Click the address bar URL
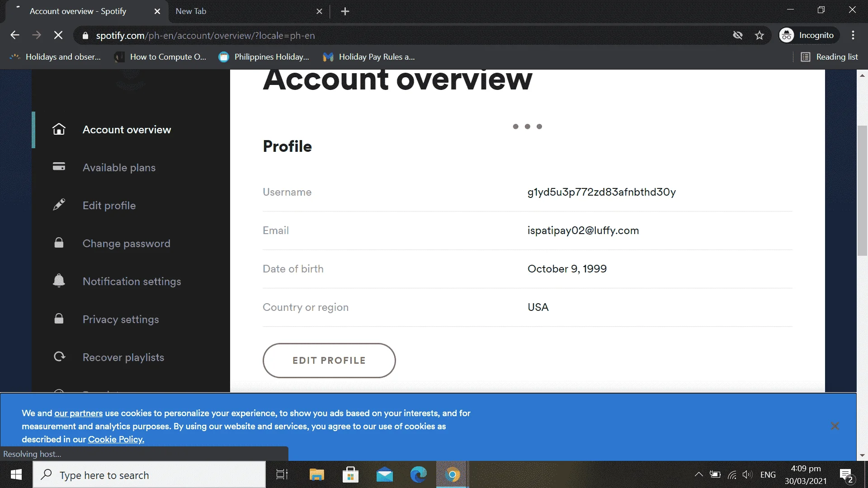The height and width of the screenshot is (488, 868). pyautogui.click(x=205, y=36)
